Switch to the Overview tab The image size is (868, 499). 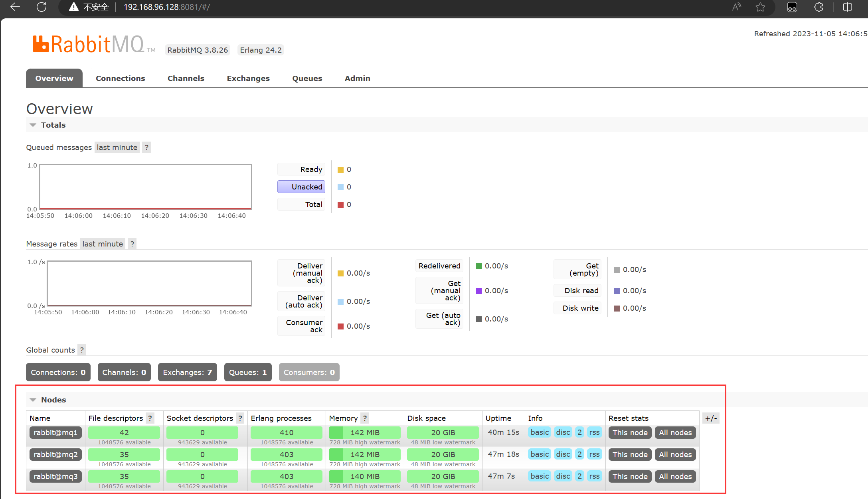coord(54,78)
